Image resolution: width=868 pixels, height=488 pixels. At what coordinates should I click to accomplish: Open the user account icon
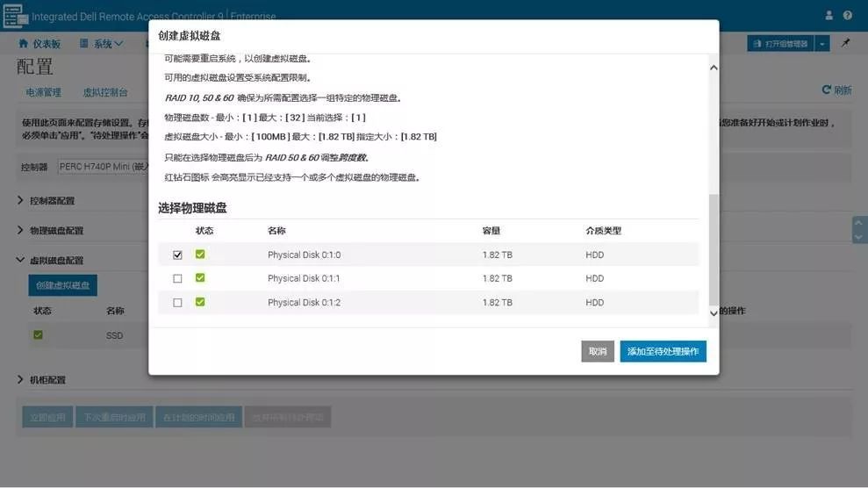pyautogui.click(x=829, y=16)
